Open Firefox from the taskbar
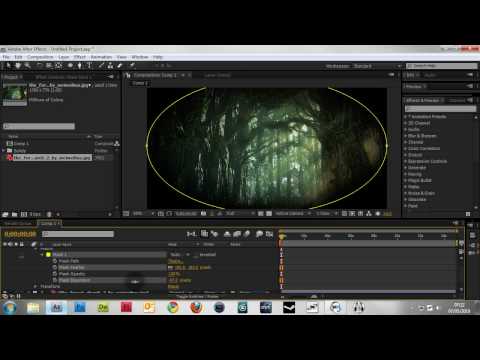The image size is (480, 360). tap(196, 307)
